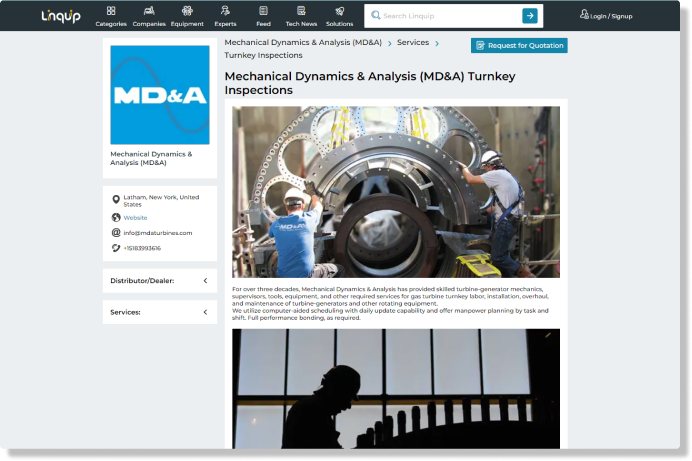692x461 pixels.
Task: Open the Tech News menu label
Action: (301, 24)
